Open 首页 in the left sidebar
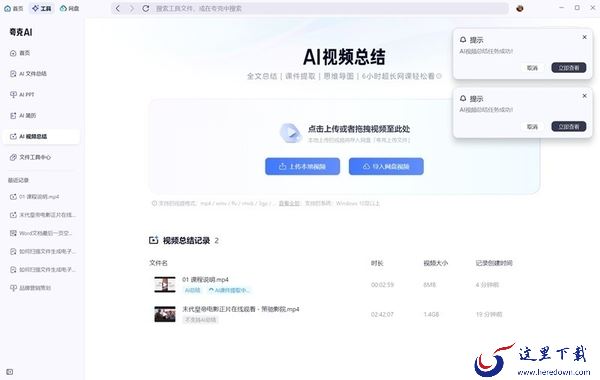600x380 pixels. coord(41,53)
